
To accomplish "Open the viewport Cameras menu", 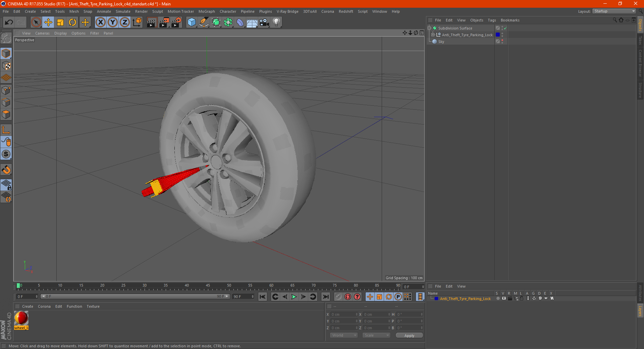I will click(x=42, y=33).
